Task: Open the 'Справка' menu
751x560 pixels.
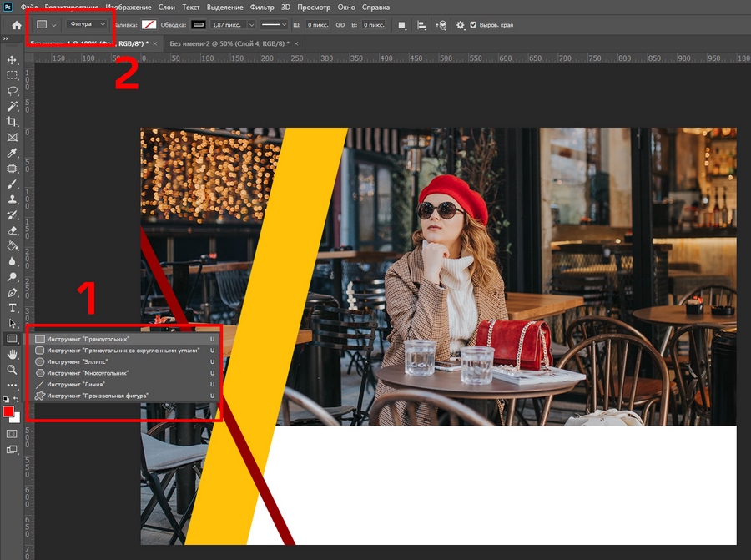Action: (376, 8)
